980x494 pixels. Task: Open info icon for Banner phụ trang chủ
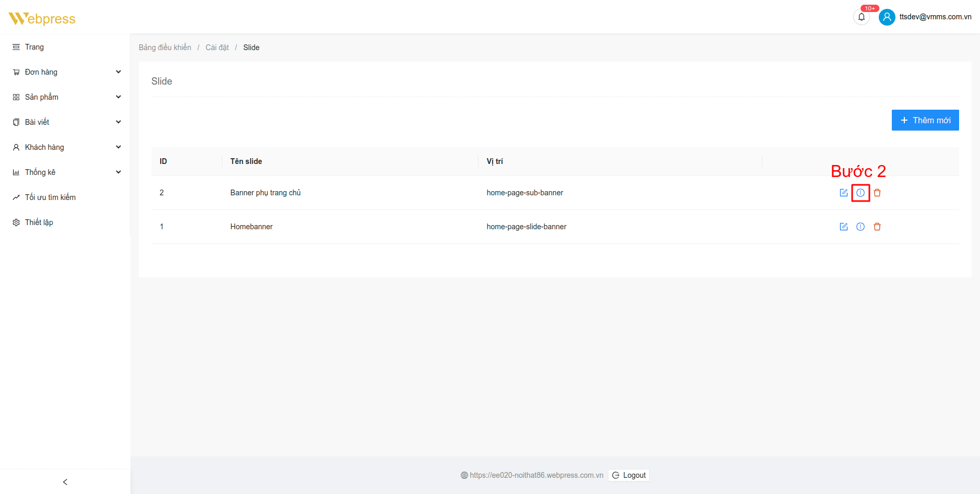861,193
